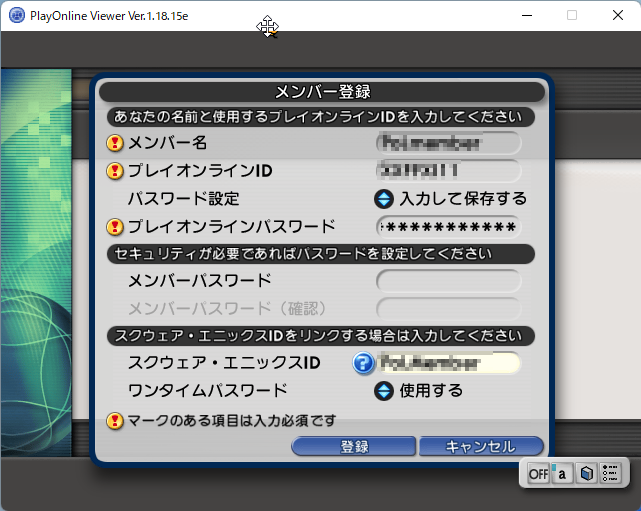Click the cube icon in IME toolbar
This screenshot has width=641, height=511.
(586, 474)
